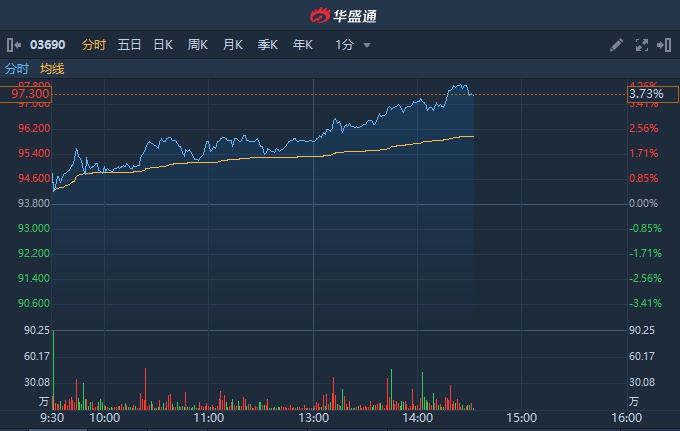Click the tall opening volume bar at 9:30
Viewport: 680px width, 431px height.
(x=53, y=368)
